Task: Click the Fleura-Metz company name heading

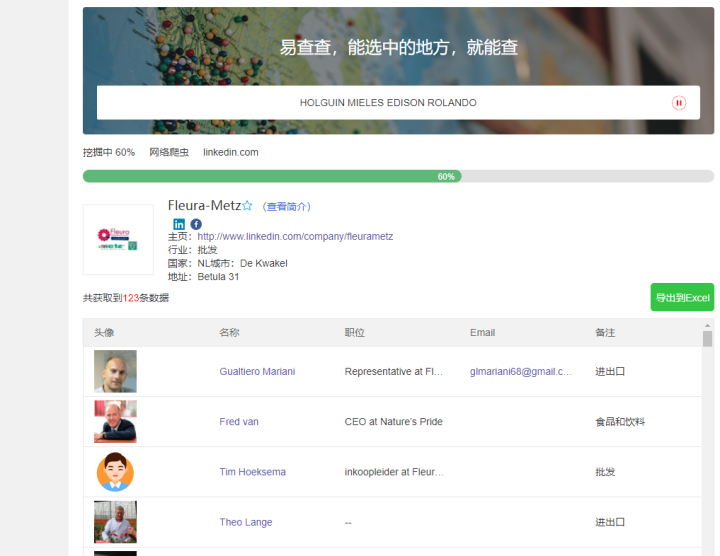Action: click(x=204, y=205)
